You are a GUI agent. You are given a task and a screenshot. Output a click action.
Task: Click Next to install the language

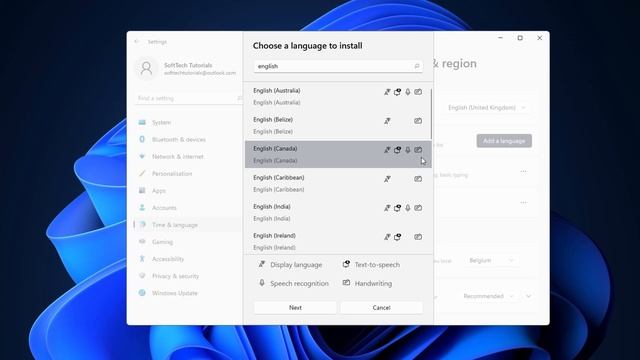click(295, 308)
